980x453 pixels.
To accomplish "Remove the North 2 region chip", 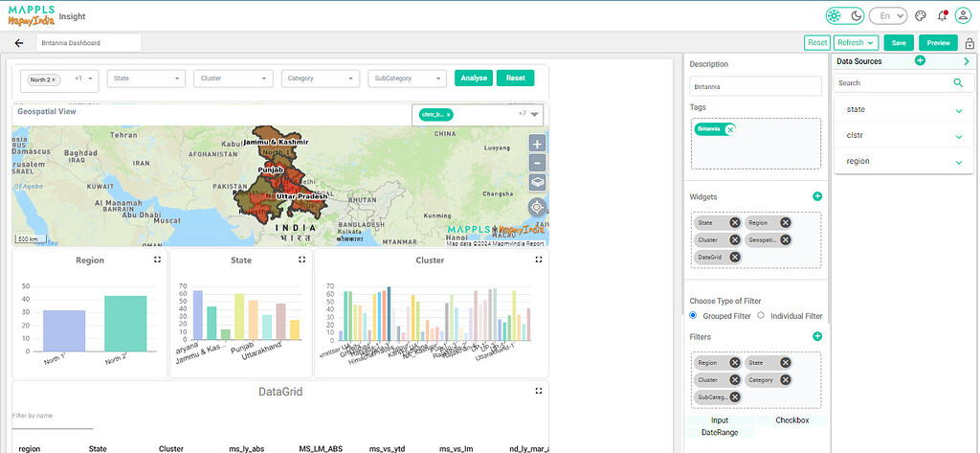I will tap(54, 79).
